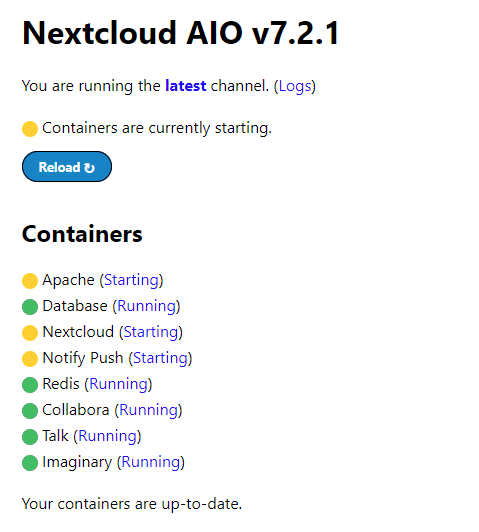479x532 pixels.
Task: Click the yellow status dot beside Nextcloud
Action: coord(30,333)
